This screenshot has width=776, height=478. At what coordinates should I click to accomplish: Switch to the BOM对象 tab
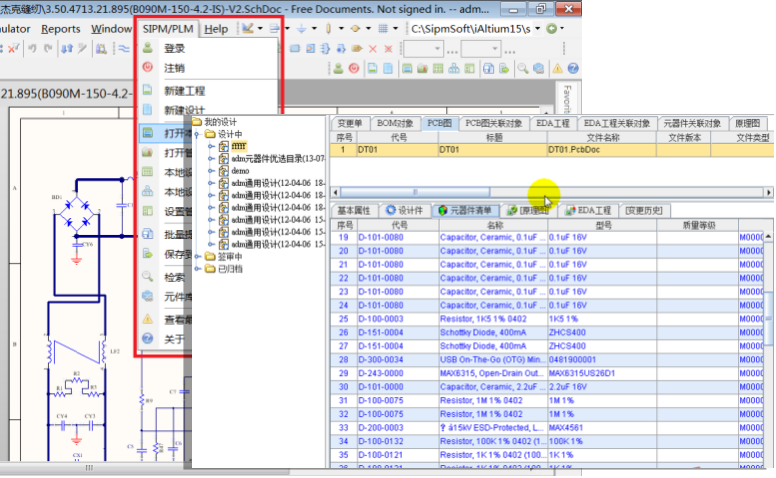(397, 123)
